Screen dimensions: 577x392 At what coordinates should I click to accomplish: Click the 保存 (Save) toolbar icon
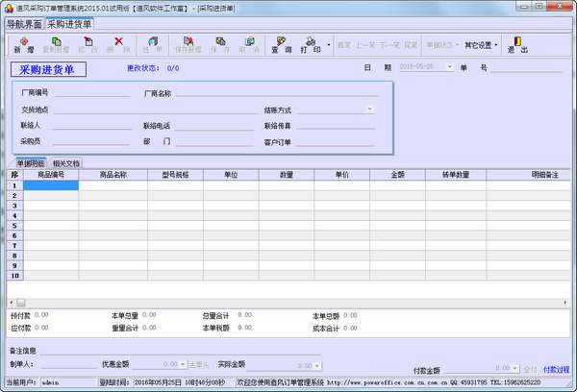[222, 43]
